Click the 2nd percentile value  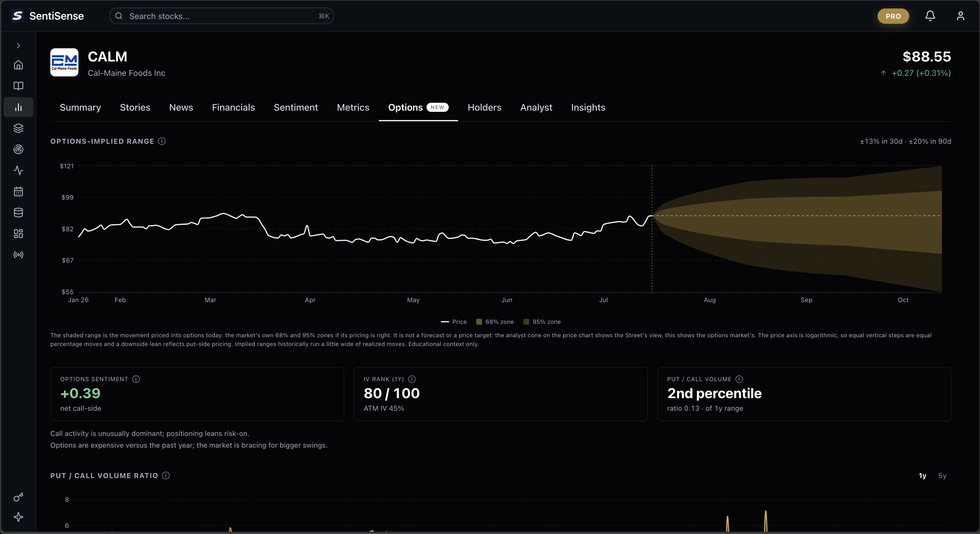[x=714, y=393]
